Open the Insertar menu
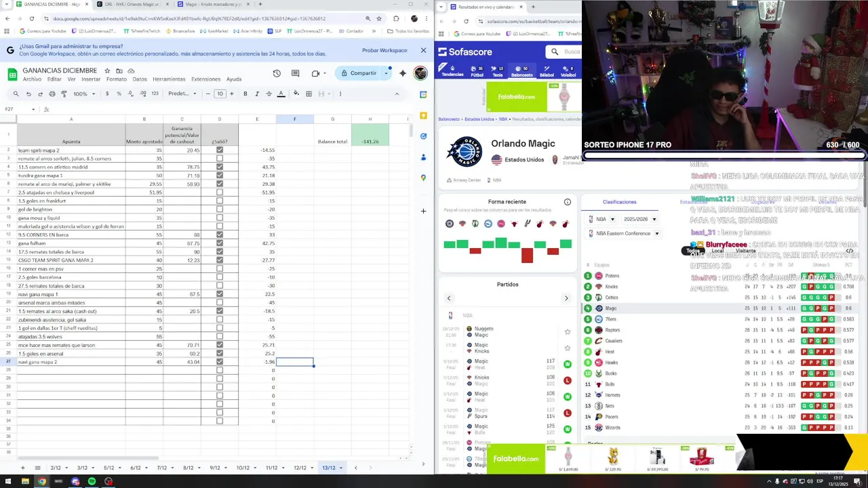The width and height of the screenshot is (868, 488). tap(91, 79)
